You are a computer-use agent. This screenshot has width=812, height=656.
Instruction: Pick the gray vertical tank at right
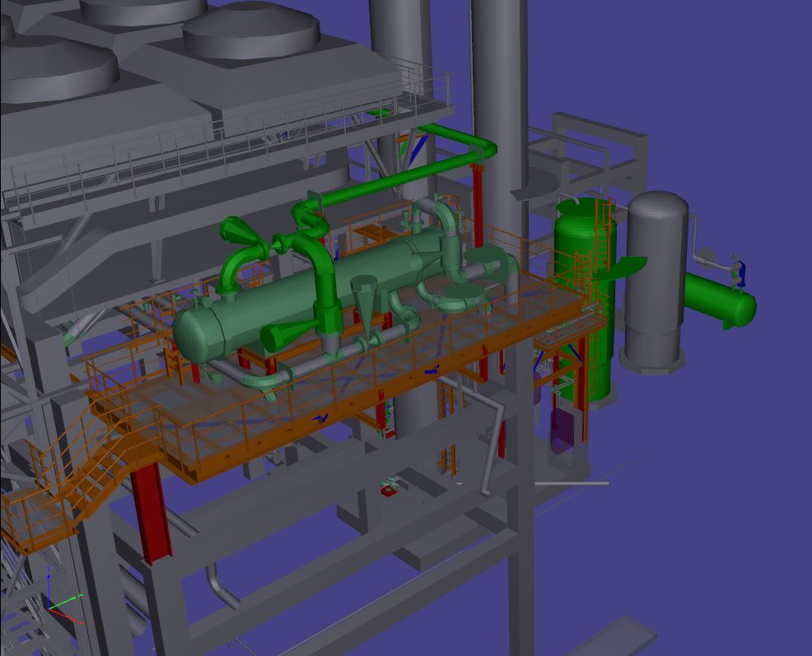656,280
